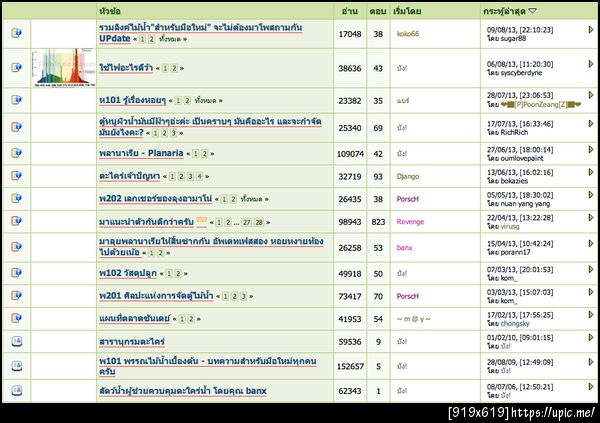The width and height of the screenshot is (600, 423).
Task: Click locked topic icon of 62343-view thread
Action: [16, 390]
